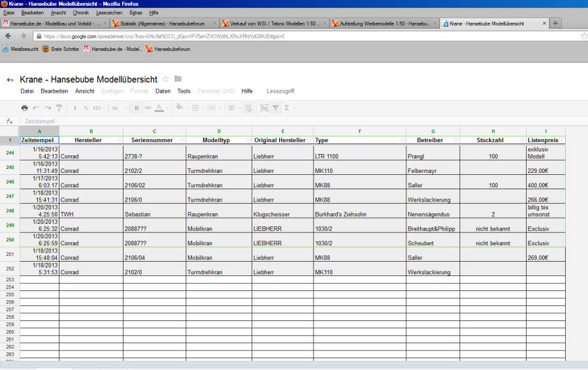Open the Listenpreis column filter dropdown
This screenshot has height=370, width=588.
562,140
